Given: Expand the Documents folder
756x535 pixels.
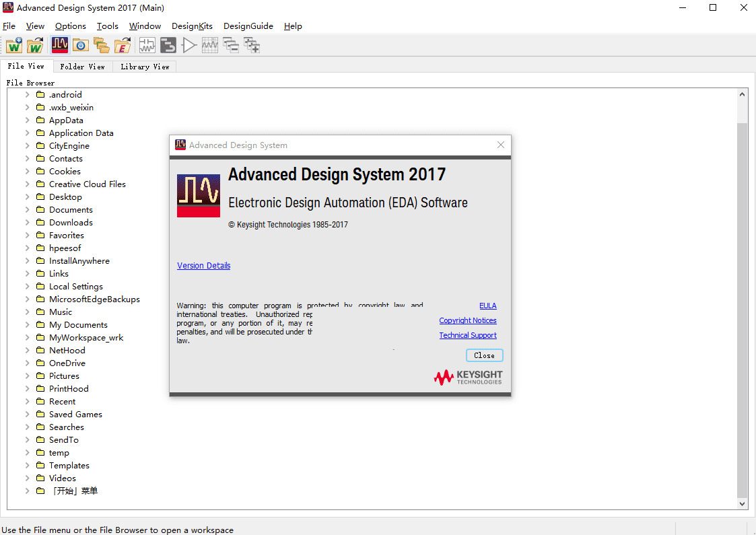Looking at the screenshot, I should [x=27, y=209].
